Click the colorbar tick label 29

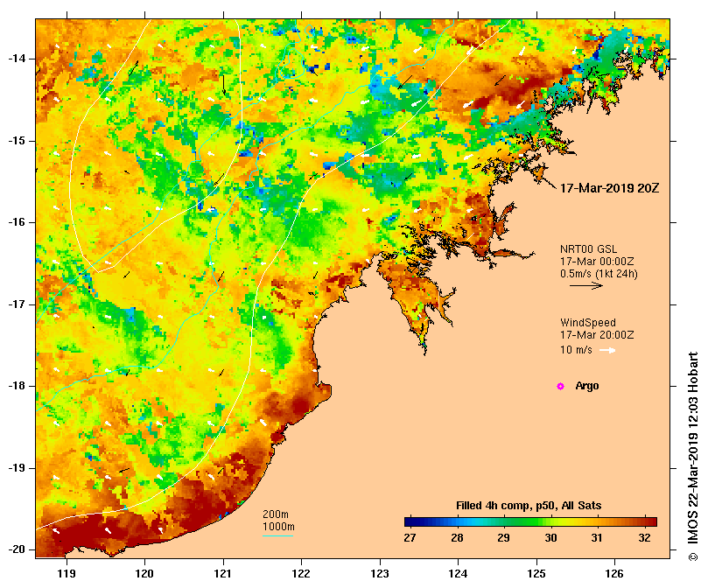503,538
